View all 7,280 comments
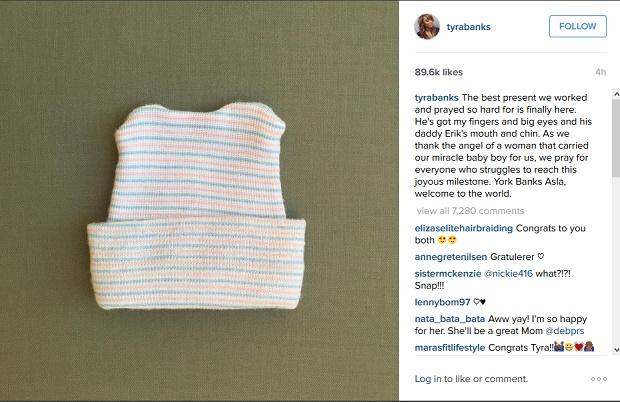This screenshot has width=620, height=402. click(x=470, y=211)
